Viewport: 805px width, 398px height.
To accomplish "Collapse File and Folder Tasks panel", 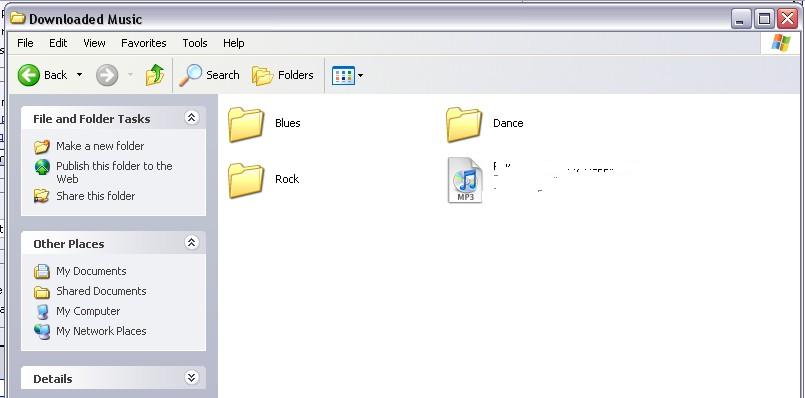I will (191, 118).
